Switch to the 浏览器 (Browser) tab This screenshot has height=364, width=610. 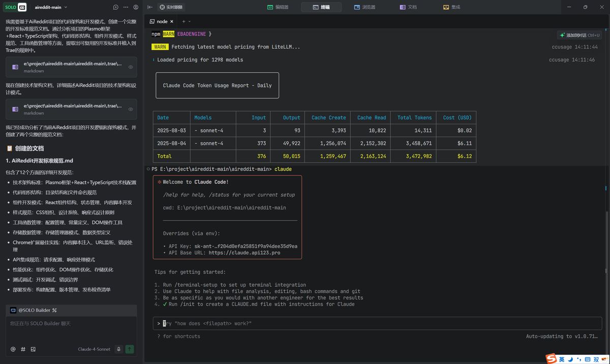[x=364, y=8]
